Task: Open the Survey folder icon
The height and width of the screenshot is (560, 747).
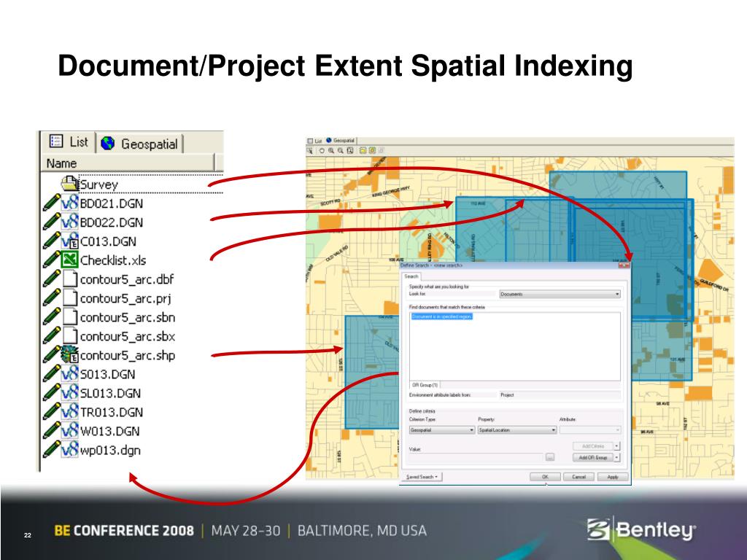Action: [x=69, y=184]
